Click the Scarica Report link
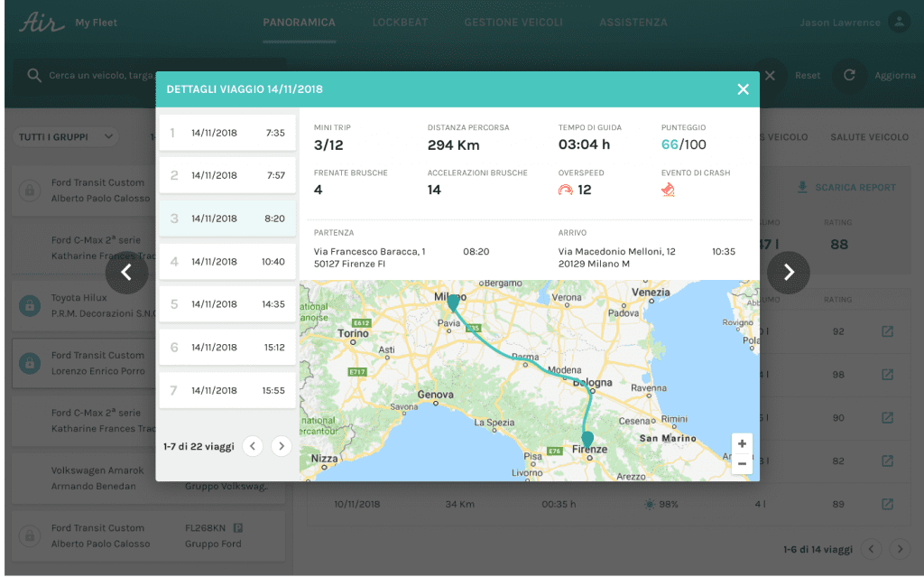The height and width of the screenshot is (577, 924). pos(855,187)
